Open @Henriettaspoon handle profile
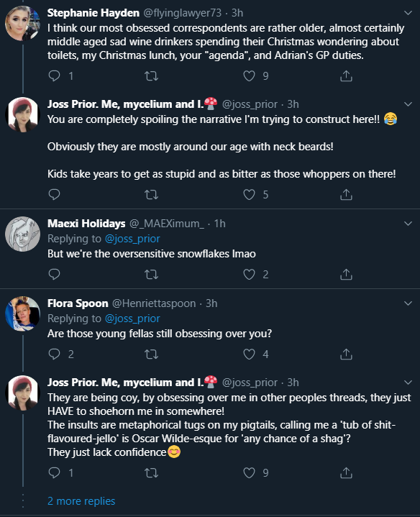This screenshot has height=517, width=420. [154, 303]
